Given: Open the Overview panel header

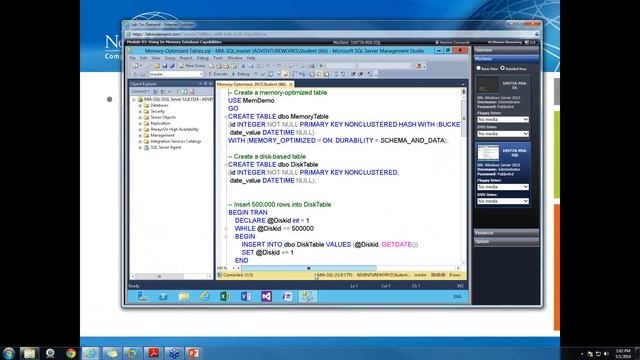Looking at the screenshot, I should click(506, 50).
